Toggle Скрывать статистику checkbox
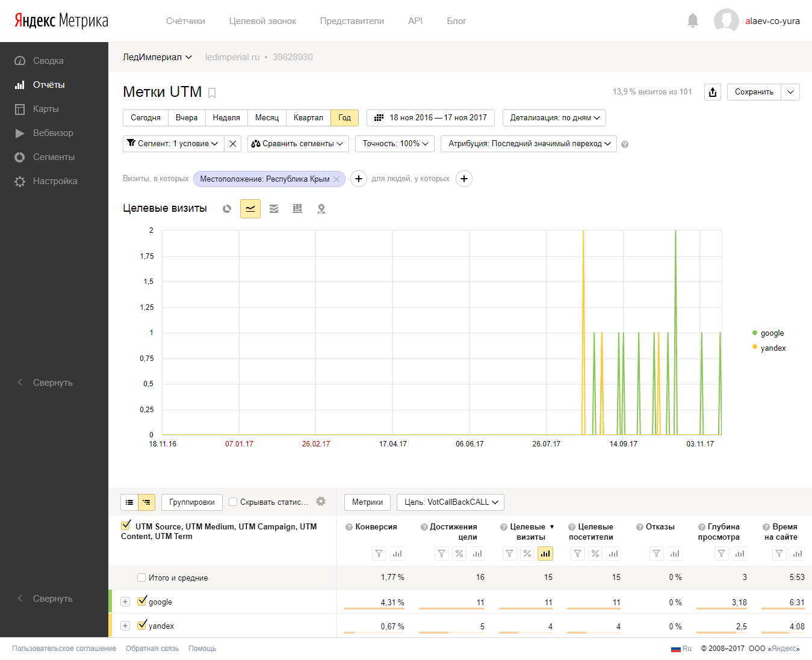This screenshot has height=660, width=812. (x=233, y=502)
